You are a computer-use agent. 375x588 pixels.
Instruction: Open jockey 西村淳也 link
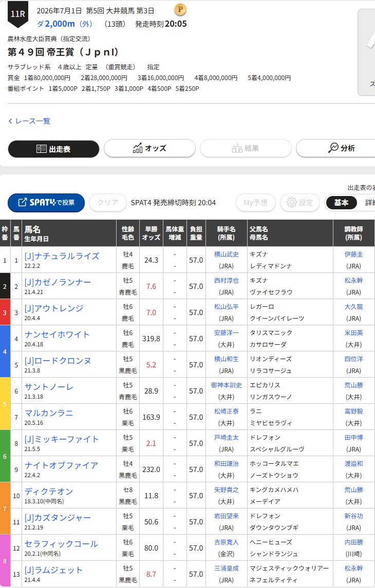pyautogui.click(x=227, y=281)
